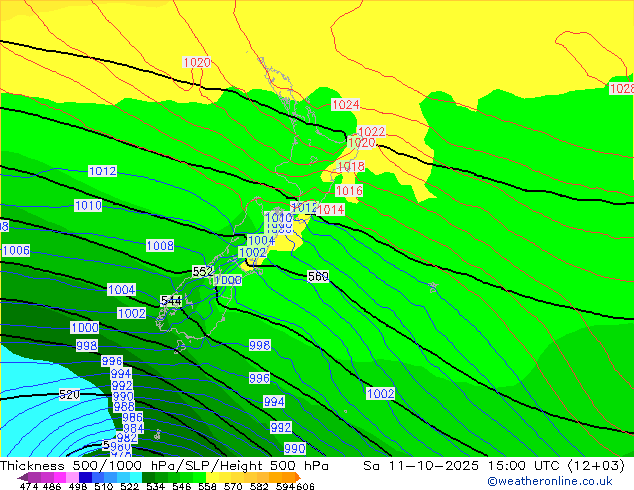Click the red 1014 isobar label
The height and width of the screenshot is (490, 634).
(331, 209)
